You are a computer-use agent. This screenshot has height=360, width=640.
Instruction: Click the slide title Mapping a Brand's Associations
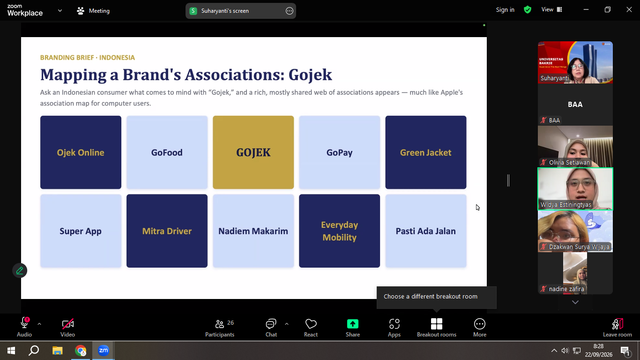click(186, 75)
